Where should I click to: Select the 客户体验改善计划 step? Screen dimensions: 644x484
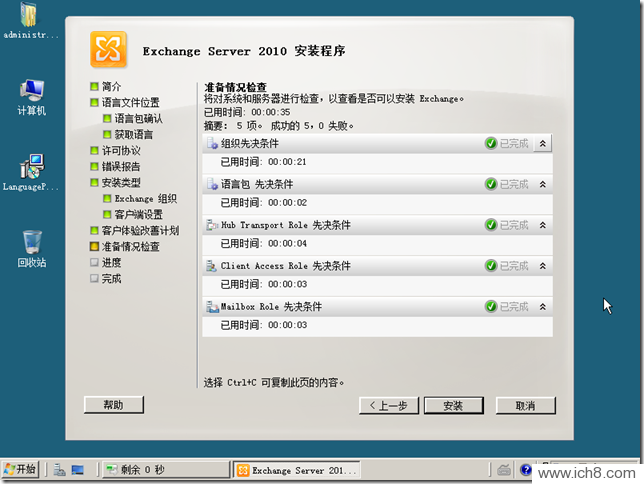click(x=135, y=230)
